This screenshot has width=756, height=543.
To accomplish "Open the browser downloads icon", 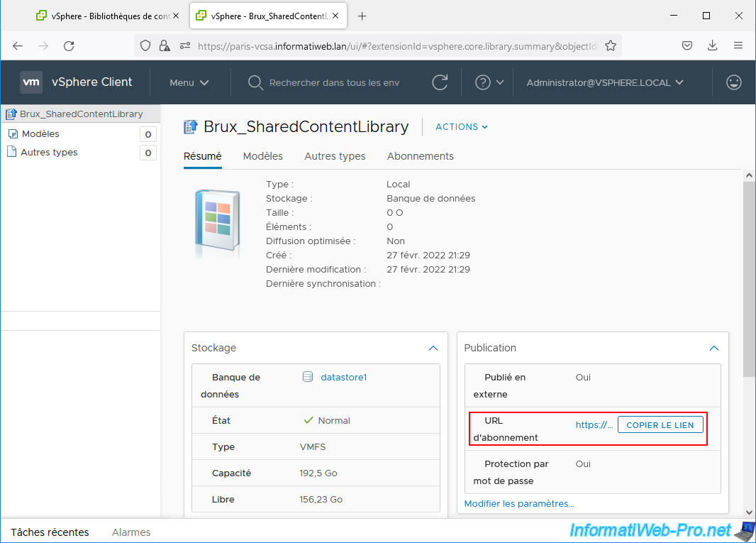I will (x=712, y=46).
